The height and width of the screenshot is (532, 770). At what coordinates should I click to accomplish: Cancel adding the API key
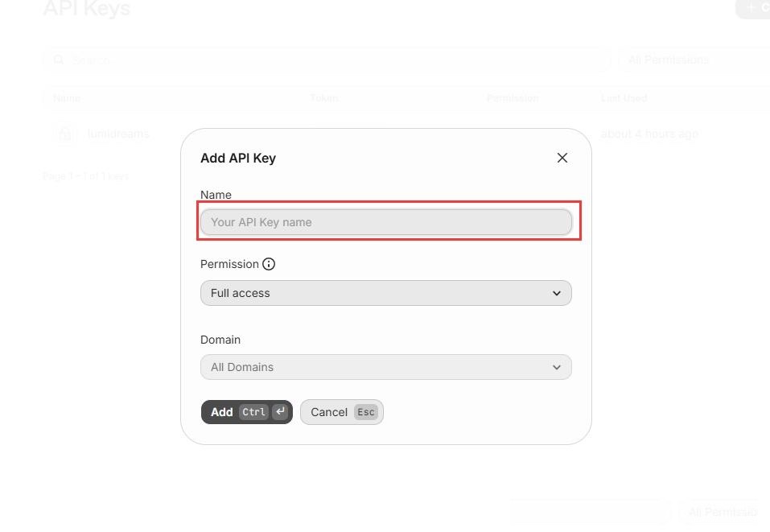click(x=342, y=412)
